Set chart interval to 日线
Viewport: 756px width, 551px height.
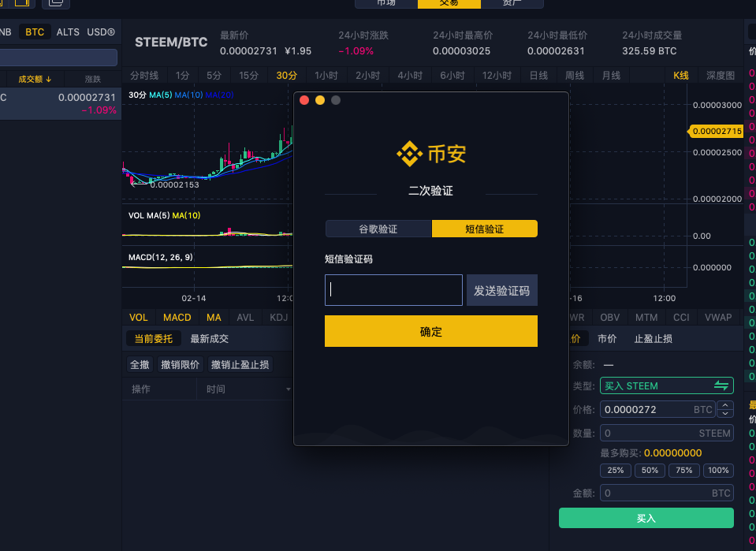click(x=538, y=76)
